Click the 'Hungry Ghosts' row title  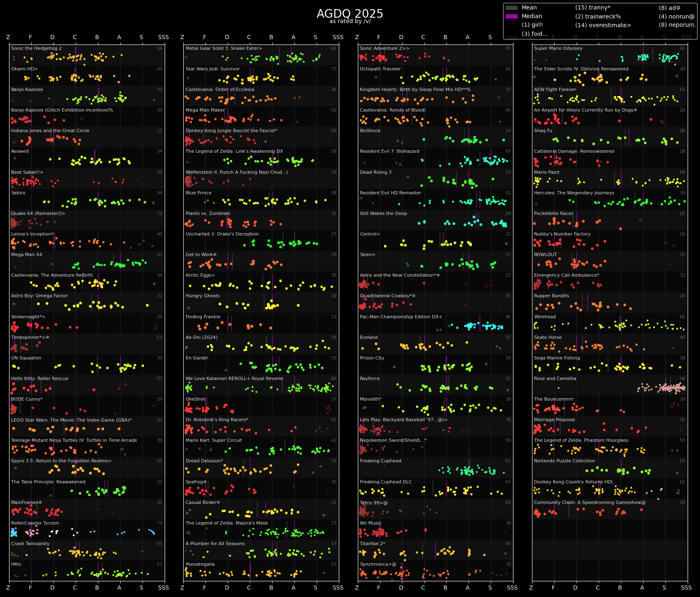[x=203, y=296]
